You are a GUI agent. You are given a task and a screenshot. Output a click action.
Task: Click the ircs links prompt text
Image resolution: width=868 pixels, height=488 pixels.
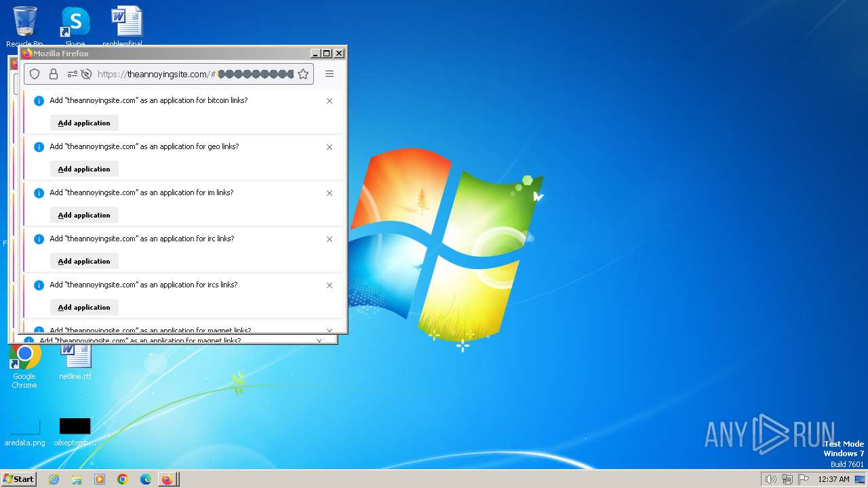click(x=143, y=285)
